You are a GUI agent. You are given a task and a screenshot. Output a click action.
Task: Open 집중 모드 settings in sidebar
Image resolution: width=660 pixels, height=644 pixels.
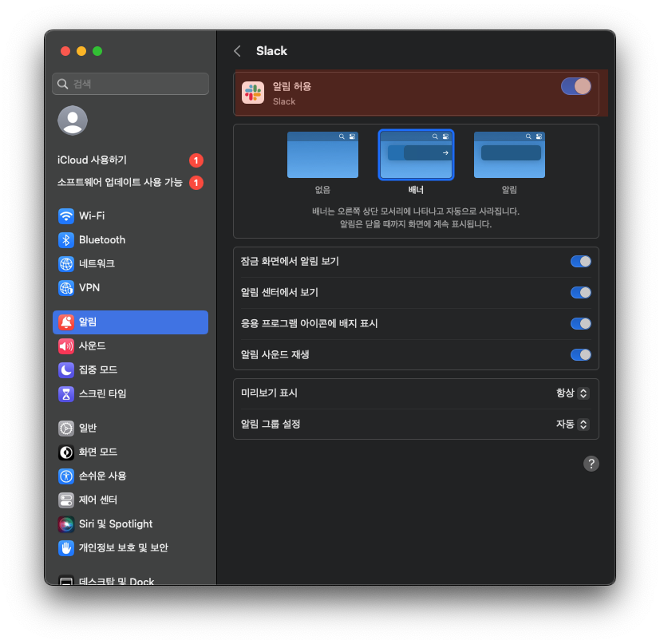pyautogui.click(x=131, y=370)
